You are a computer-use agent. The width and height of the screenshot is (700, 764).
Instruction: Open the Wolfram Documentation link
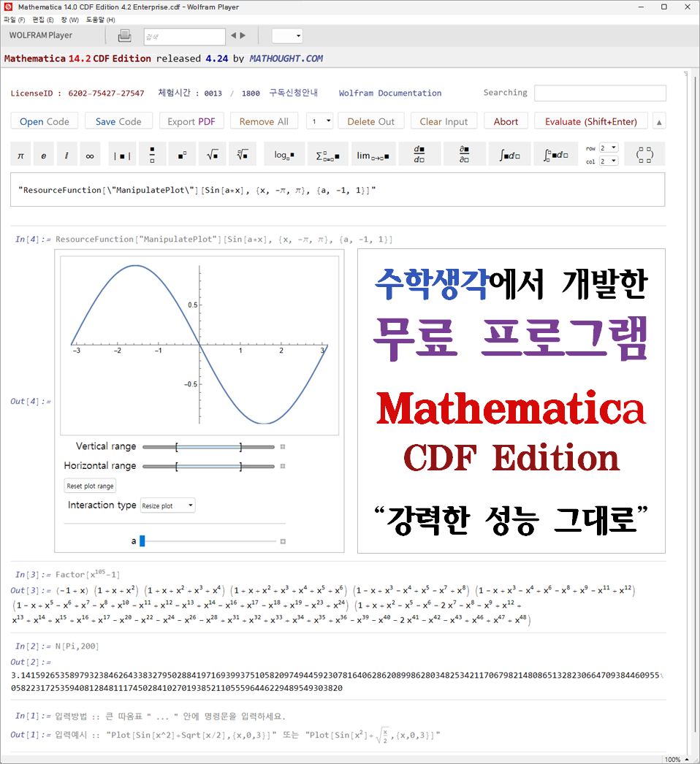[389, 93]
